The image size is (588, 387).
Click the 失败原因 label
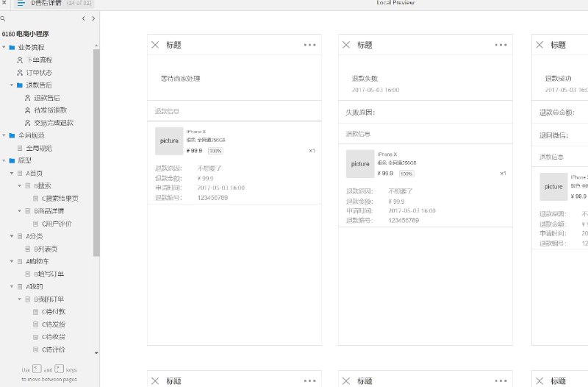(x=360, y=113)
